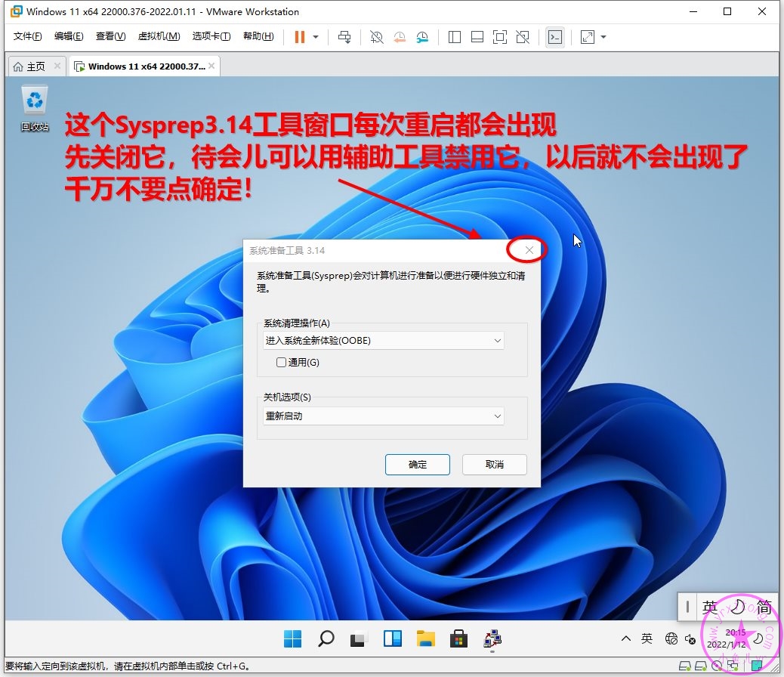This screenshot has width=784, height=677.
Task: Click the running tool icon after Microsoft Store
Action: 492,639
